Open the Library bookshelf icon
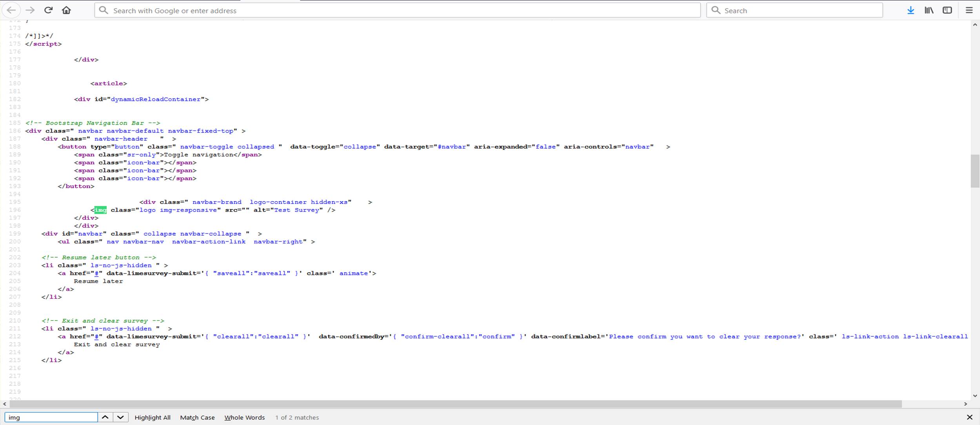This screenshot has height=425, width=980. point(929,10)
